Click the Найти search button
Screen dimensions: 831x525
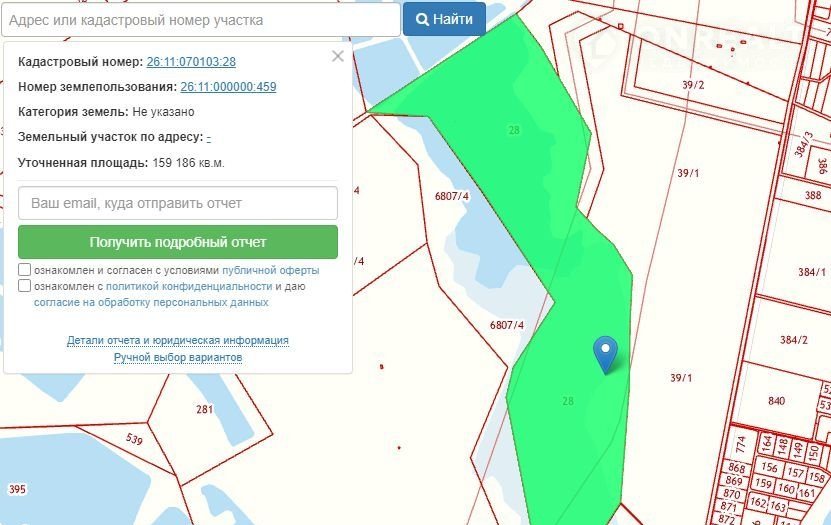[x=444, y=19]
